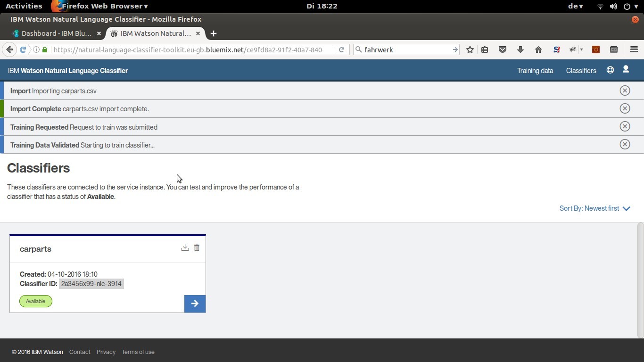The image size is (644, 362).
Task: Click the orange square extension icon
Action: (x=596, y=49)
